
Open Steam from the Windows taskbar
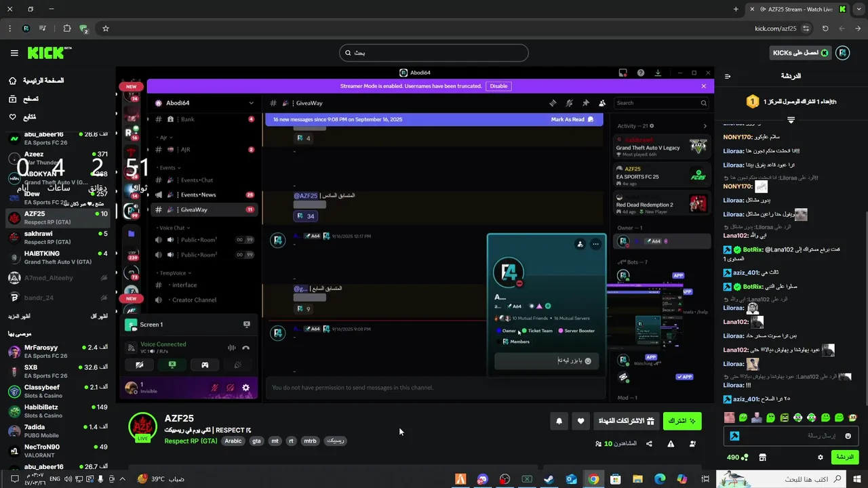click(x=549, y=479)
